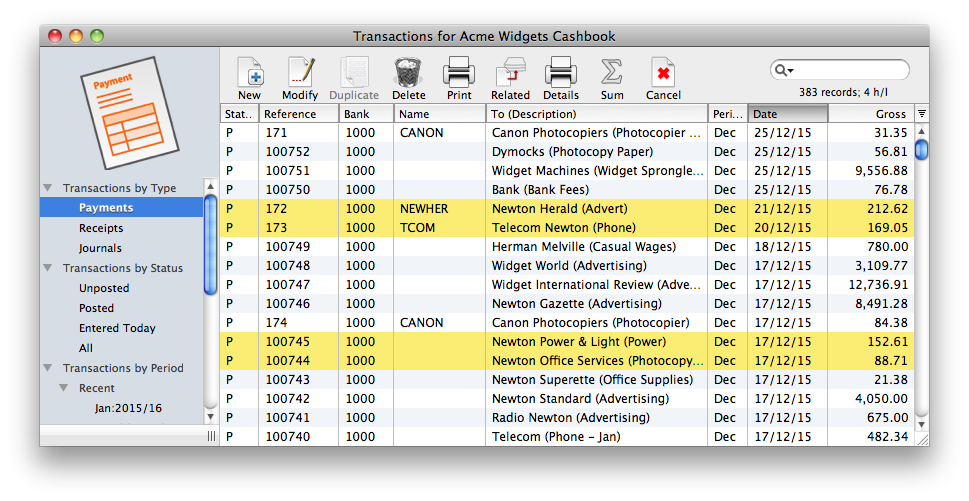Select the Bank (Bank Fees) row
This screenshot has height=501, width=969.
click(567, 190)
